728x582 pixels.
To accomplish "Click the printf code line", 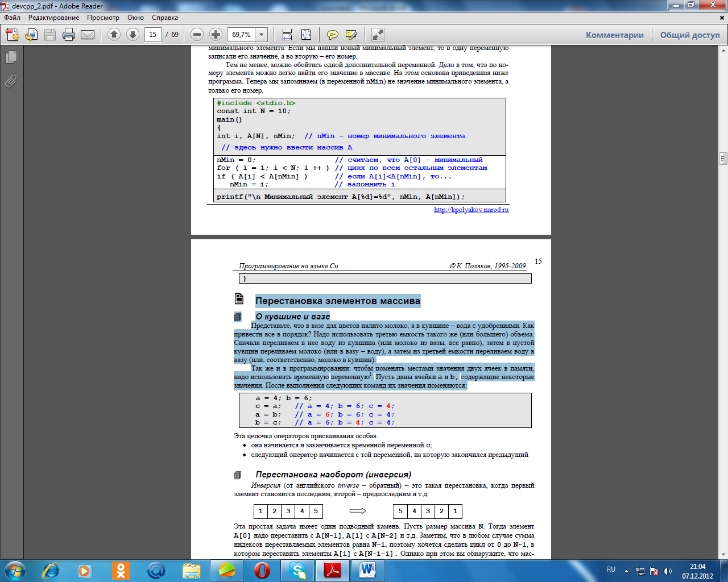I will click(341, 197).
